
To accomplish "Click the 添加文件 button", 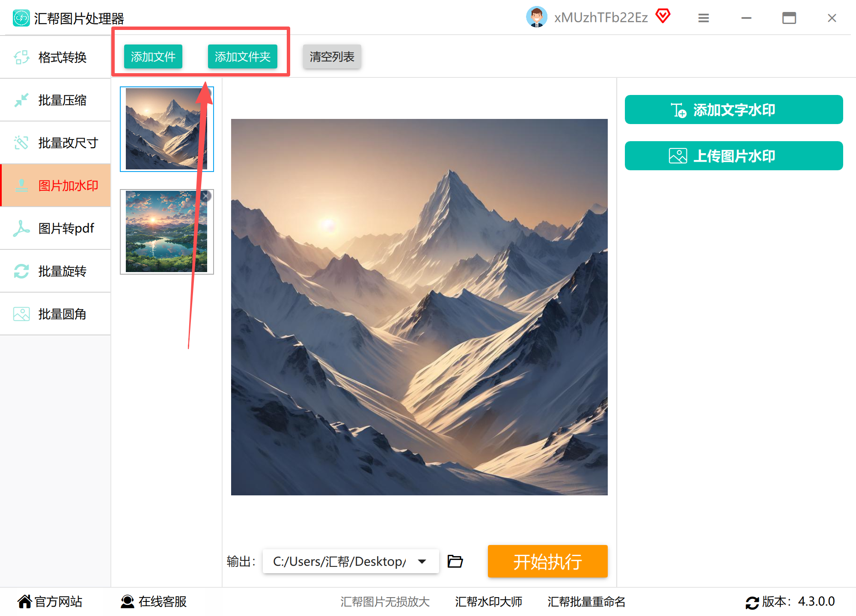I will tap(153, 56).
